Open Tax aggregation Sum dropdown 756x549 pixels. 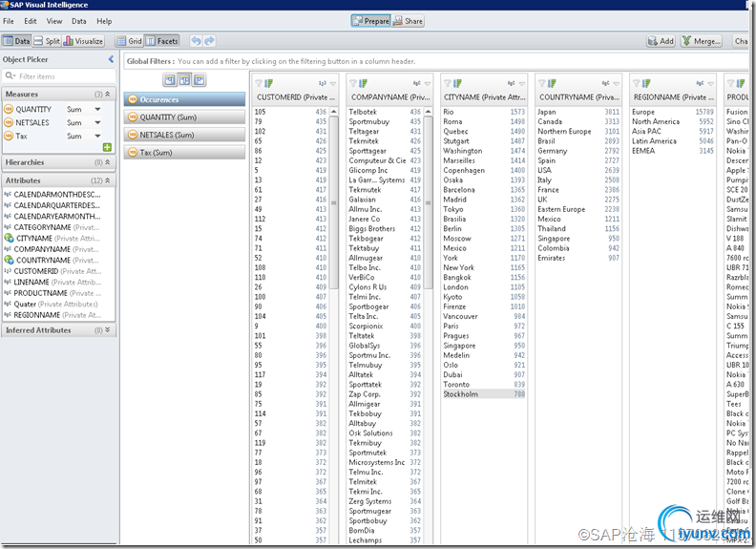pyautogui.click(x=97, y=137)
